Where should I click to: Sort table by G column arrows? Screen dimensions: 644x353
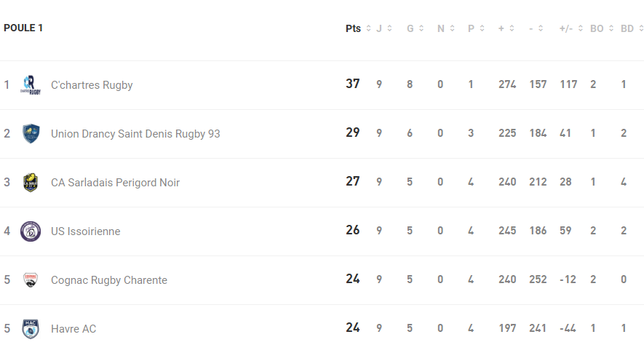pyautogui.click(x=421, y=28)
